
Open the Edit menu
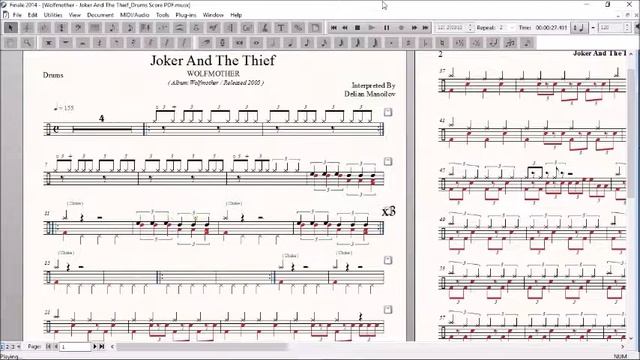(33, 15)
